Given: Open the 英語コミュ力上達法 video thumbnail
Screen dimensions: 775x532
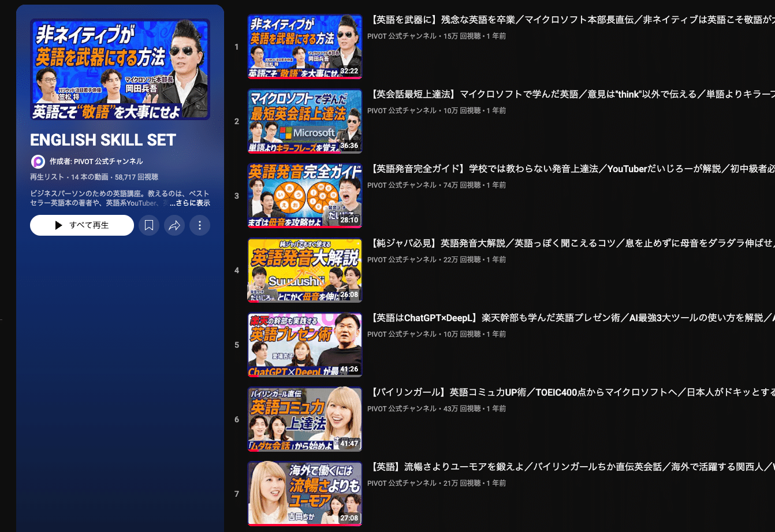Looking at the screenshot, I should (x=304, y=419).
